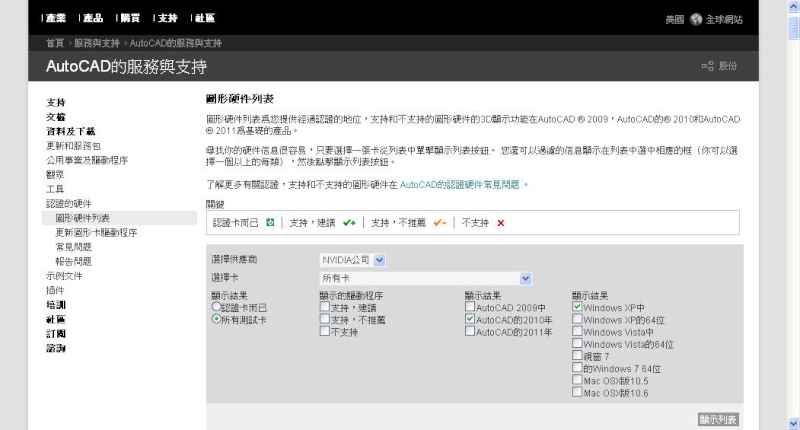
Task: Click the 顯示列表 button
Action: pos(718,419)
